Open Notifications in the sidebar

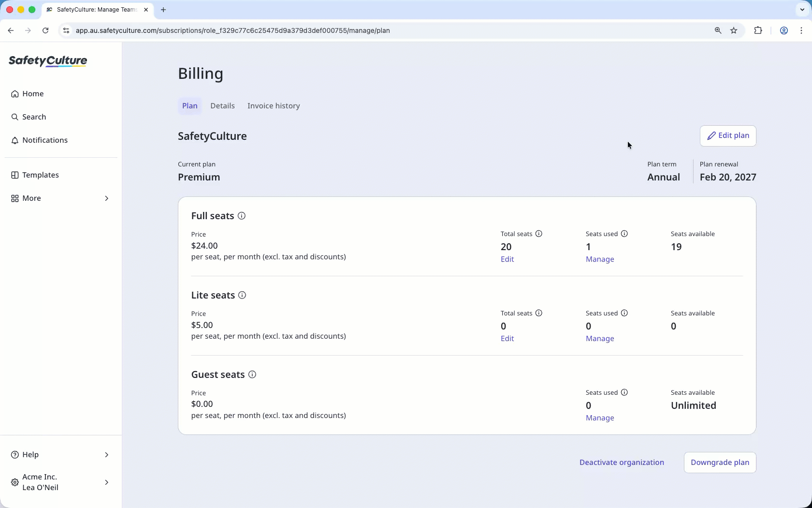point(61,140)
